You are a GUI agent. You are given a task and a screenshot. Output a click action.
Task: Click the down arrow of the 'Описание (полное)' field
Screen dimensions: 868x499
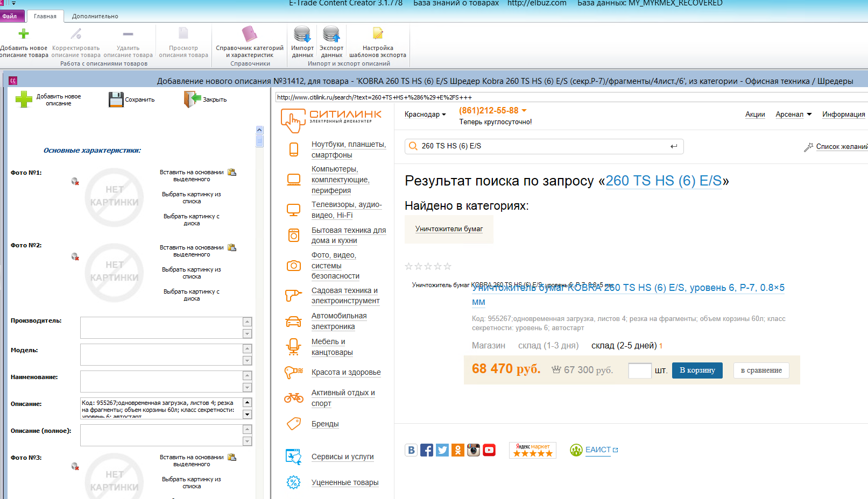(x=248, y=441)
